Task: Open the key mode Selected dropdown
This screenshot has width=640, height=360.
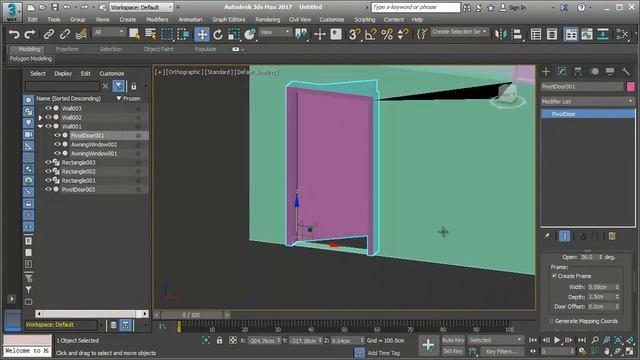Action: pos(496,340)
